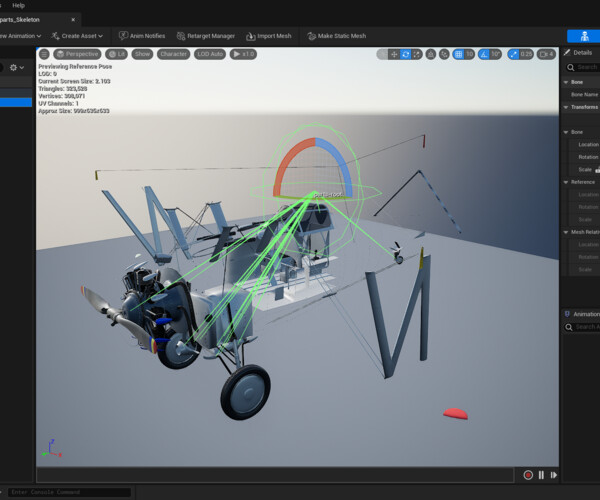This screenshot has height=500, width=600.
Task: Click the surface snapping icon
Action: [430, 54]
